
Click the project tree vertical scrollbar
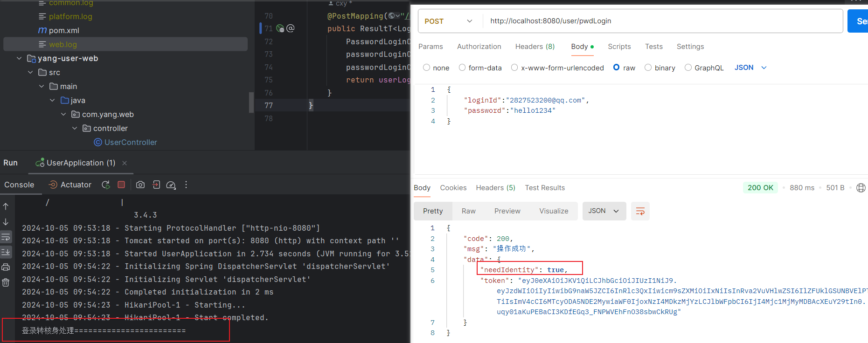(x=251, y=102)
